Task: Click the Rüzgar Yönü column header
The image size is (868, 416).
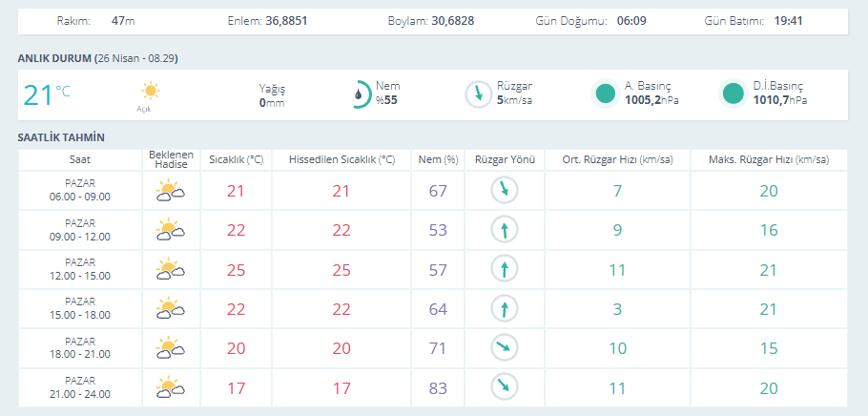Action: pos(506,159)
